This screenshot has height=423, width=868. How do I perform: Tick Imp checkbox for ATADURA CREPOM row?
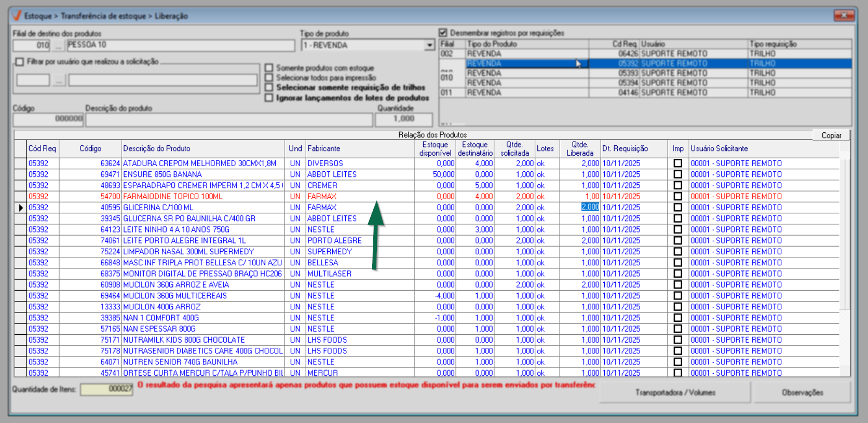677,163
